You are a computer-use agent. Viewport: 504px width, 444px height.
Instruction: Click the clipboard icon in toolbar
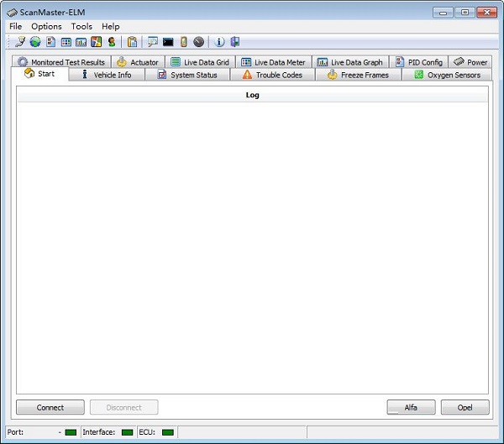point(132,42)
